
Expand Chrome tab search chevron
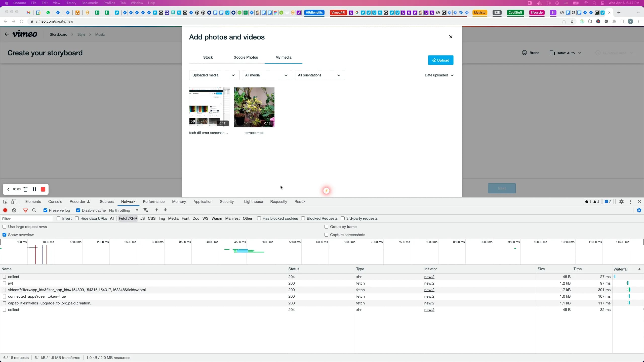click(x=638, y=13)
